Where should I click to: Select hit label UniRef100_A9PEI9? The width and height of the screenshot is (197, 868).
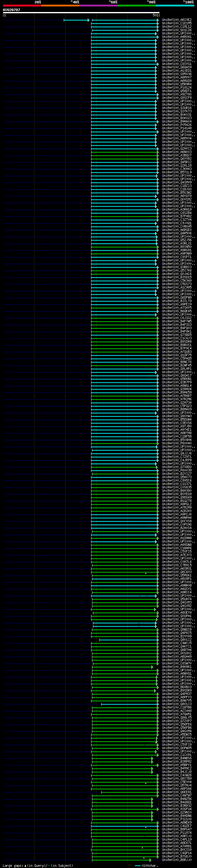click(x=177, y=304)
